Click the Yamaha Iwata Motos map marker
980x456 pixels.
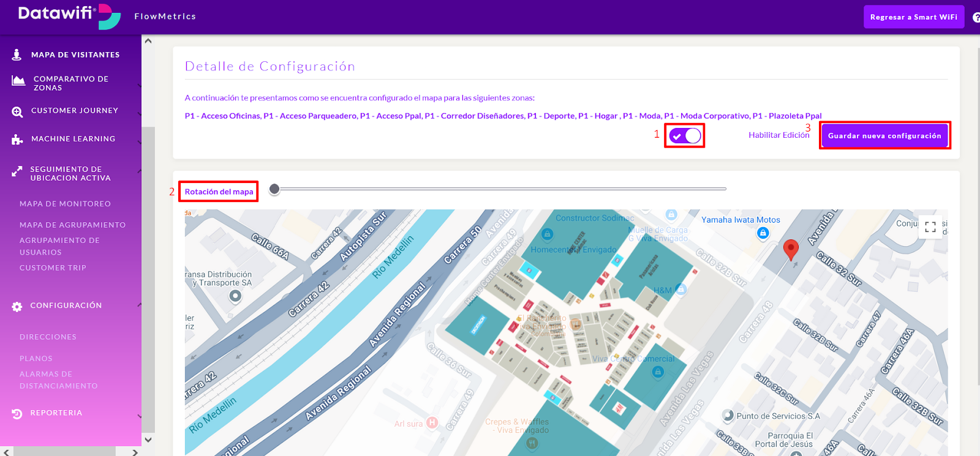(763, 233)
